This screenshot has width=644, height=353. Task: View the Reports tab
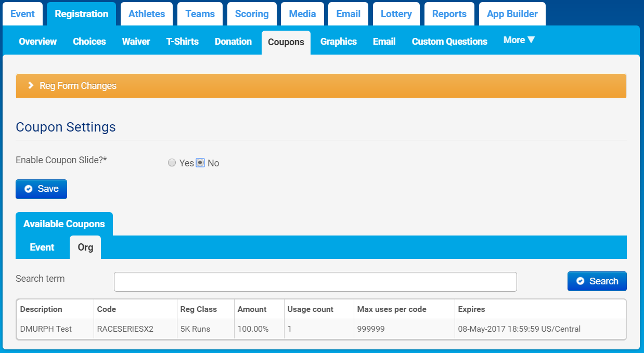coord(449,14)
